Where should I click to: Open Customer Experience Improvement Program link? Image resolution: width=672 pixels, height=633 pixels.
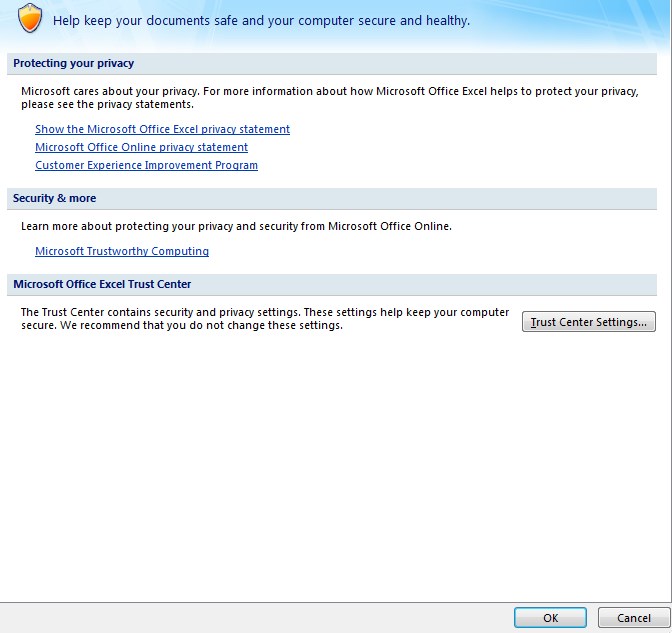coord(147,165)
